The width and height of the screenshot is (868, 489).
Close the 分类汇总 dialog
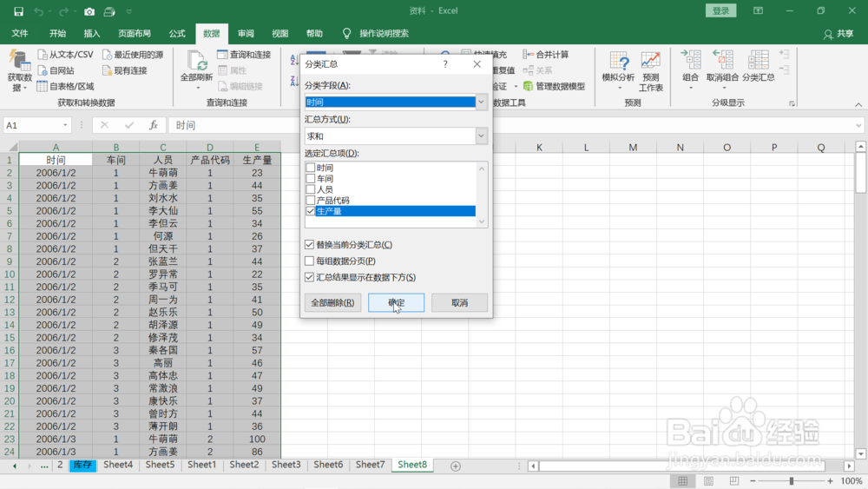click(x=477, y=64)
